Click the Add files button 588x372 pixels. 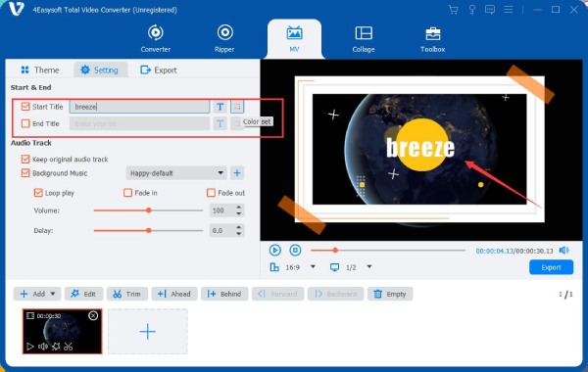pyautogui.click(x=32, y=294)
